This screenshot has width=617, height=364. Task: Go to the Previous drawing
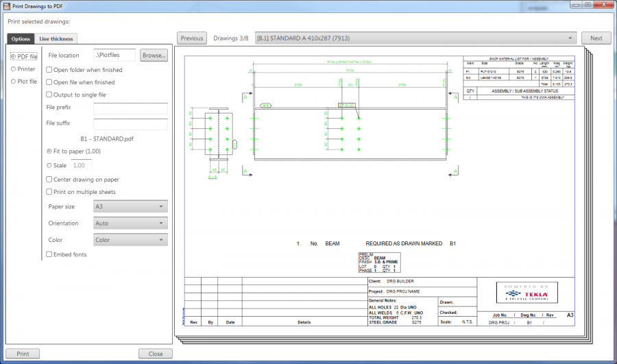(x=192, y=38)
